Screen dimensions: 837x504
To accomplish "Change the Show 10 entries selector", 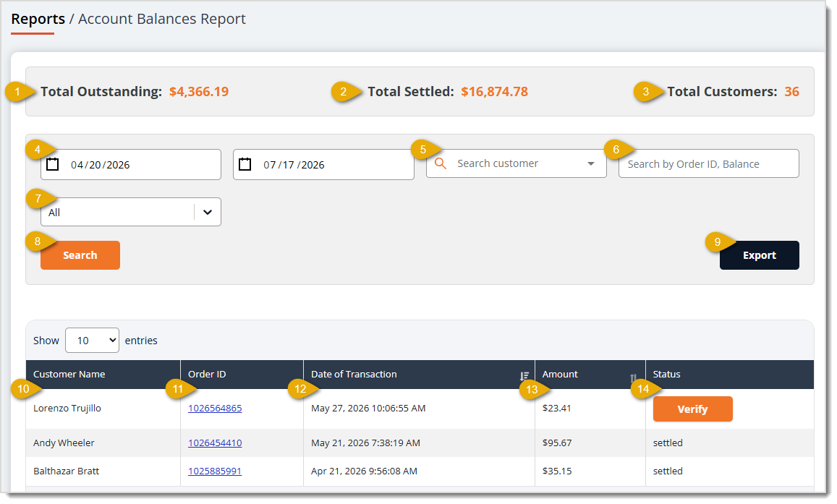I will tap(93, 341).
